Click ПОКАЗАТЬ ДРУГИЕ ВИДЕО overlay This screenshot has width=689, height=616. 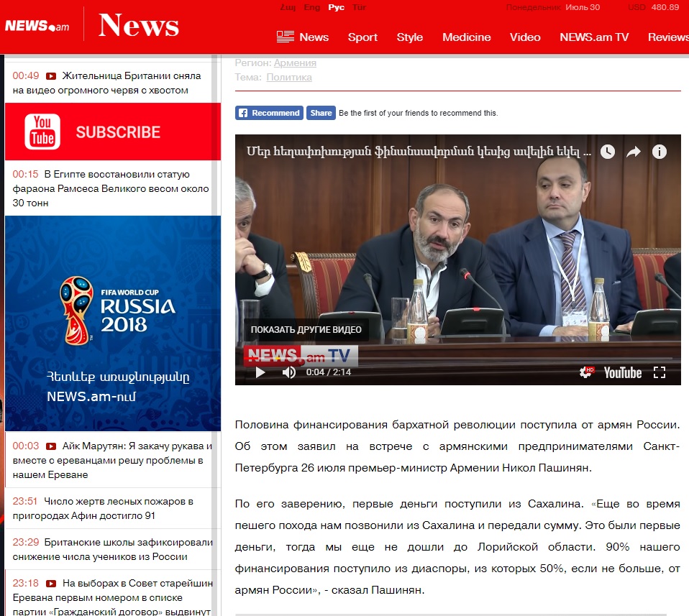point(306,330)
